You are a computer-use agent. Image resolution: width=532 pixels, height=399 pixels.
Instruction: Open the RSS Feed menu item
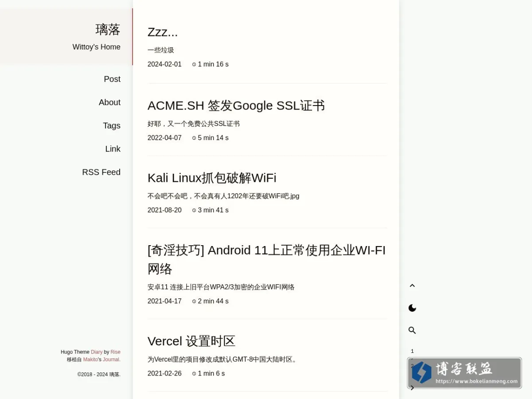(x=101, y=172)
